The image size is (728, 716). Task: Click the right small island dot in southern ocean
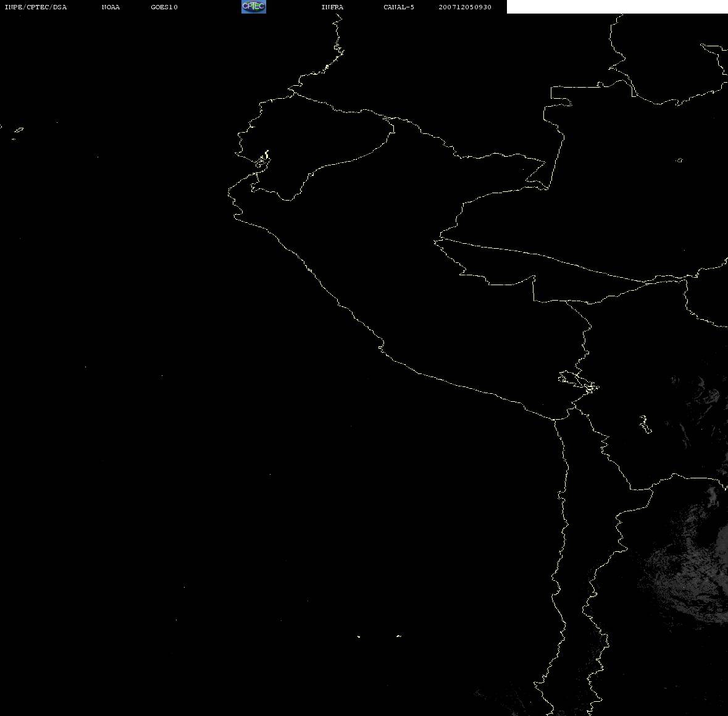398,636
